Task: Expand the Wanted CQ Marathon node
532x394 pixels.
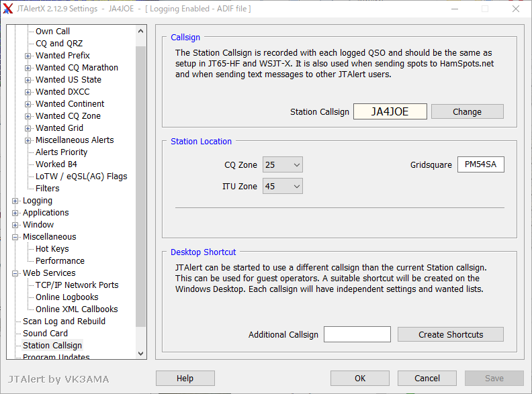Action: [x=28, y=68]
